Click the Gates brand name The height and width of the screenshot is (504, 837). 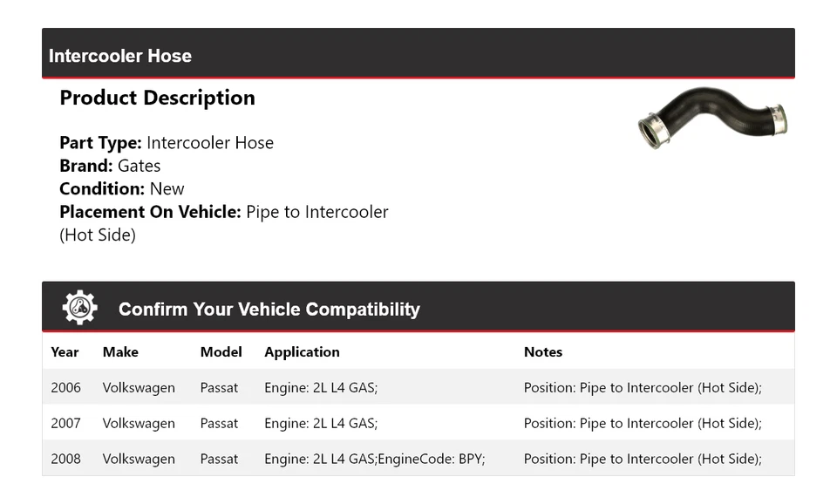click(139, 166)
